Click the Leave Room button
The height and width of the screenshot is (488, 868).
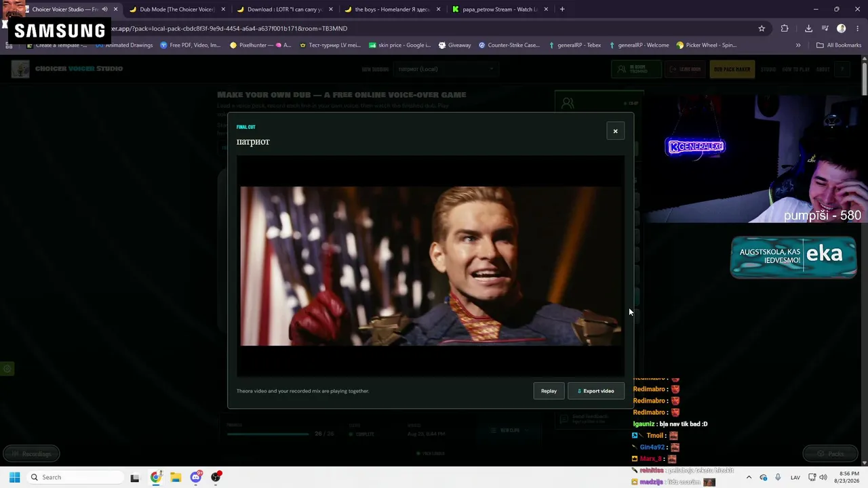coord(685,69)
